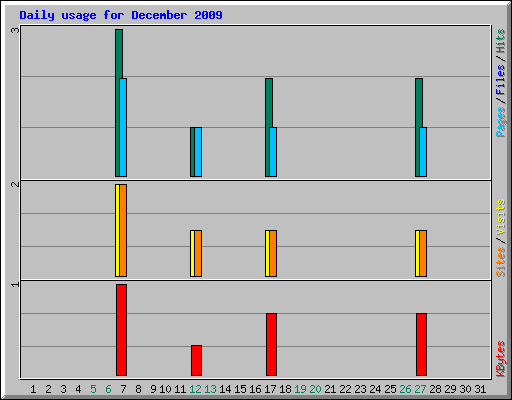
Task: Click x-axis day label '24'
Action: click(375, 389)
